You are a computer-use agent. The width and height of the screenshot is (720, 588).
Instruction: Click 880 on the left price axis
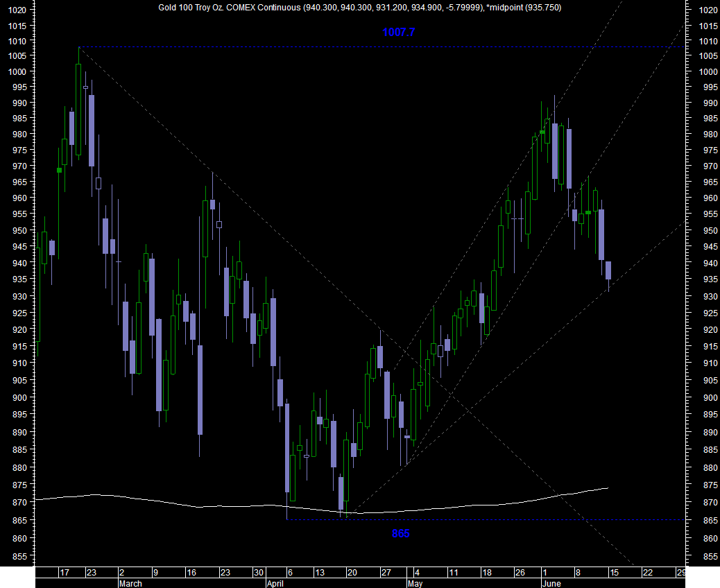pyautogui.click(x=19, y=468)
